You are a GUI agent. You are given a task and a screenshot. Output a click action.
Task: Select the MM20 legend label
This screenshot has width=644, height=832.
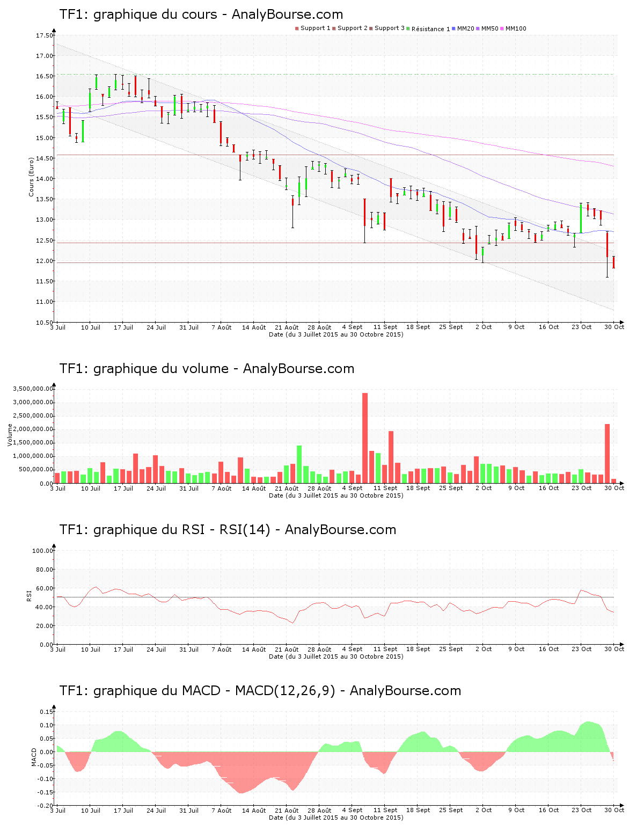(466, 28)
